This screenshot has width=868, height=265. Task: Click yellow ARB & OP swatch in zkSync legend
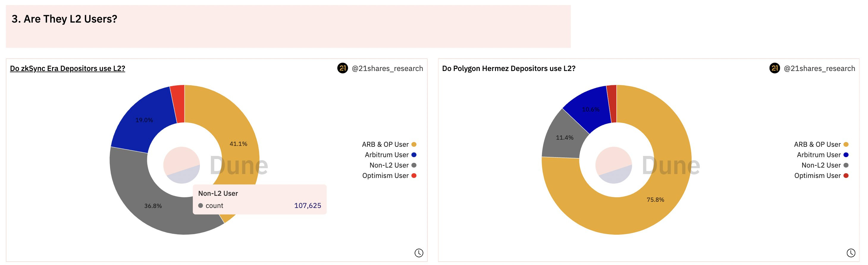414,144
